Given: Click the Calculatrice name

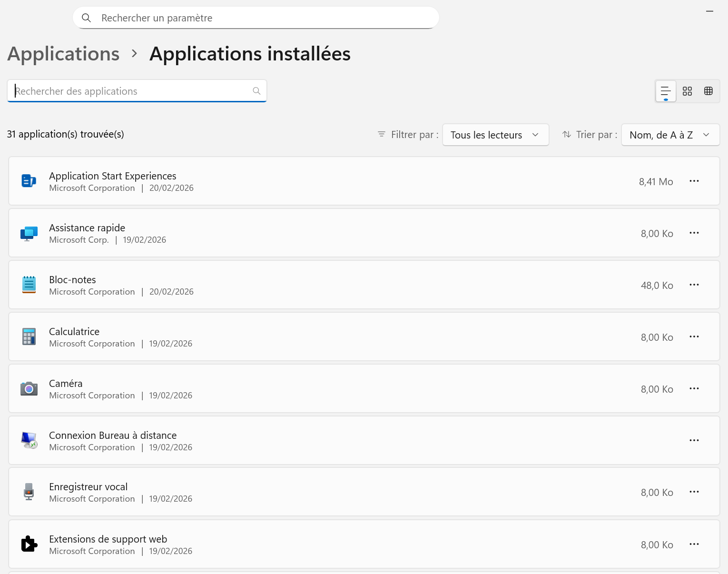Looking at the screenshot, I should pos(74,331).
